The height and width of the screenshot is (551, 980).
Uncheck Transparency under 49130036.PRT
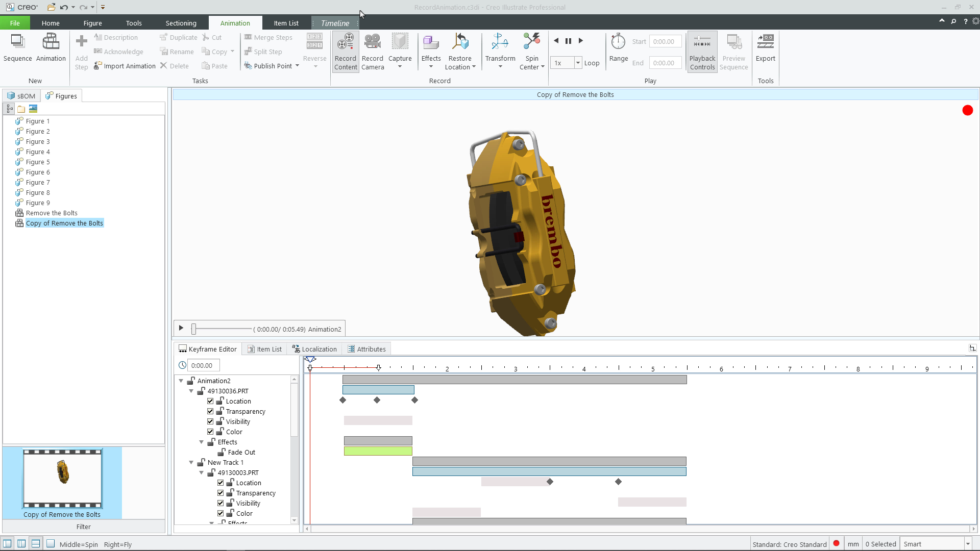pyautogui.click(x=210, y=411)
